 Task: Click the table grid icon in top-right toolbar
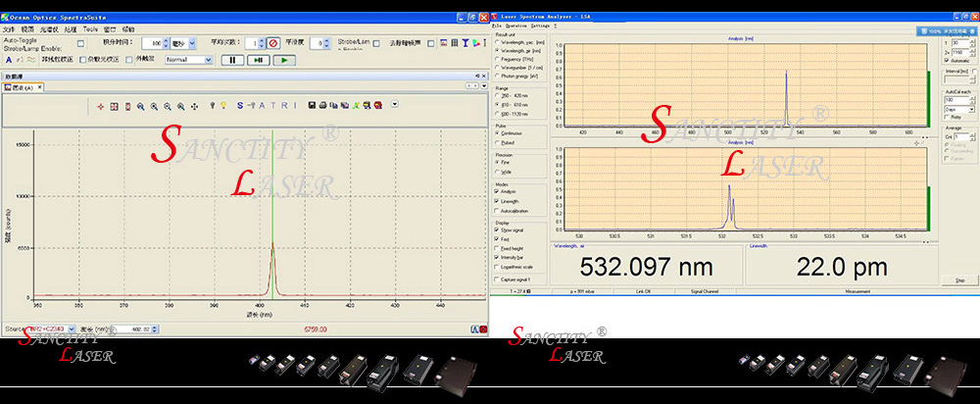point(455,43)
